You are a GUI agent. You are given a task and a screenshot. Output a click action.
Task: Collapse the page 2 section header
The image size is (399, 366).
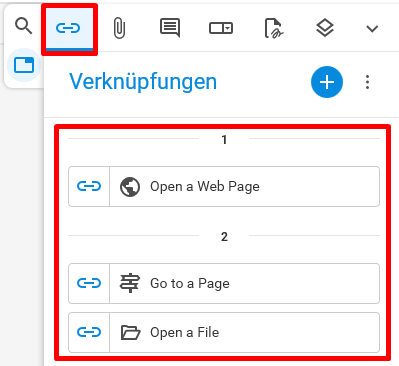click(224, 237)
